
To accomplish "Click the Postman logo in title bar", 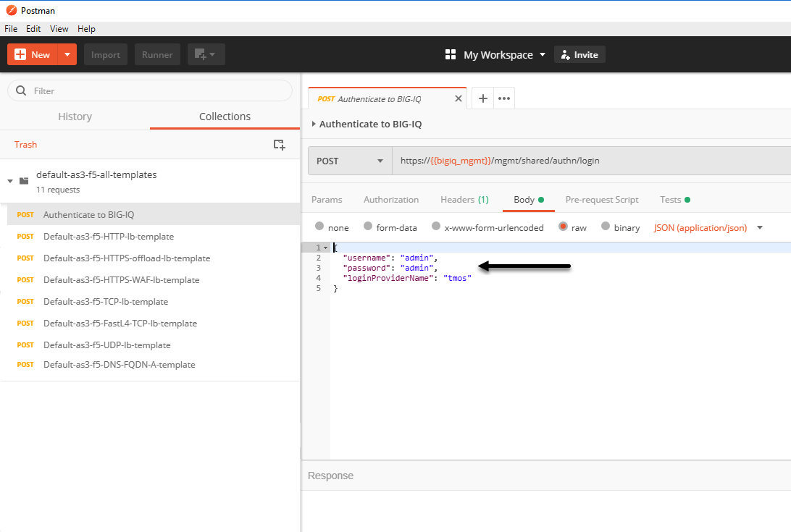I will pyautogui.click(x=11, y=10).
